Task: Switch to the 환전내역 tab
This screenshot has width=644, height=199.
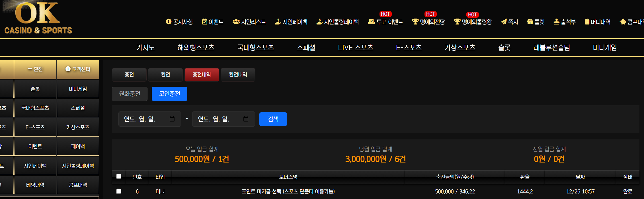Action: coord(238,75)
